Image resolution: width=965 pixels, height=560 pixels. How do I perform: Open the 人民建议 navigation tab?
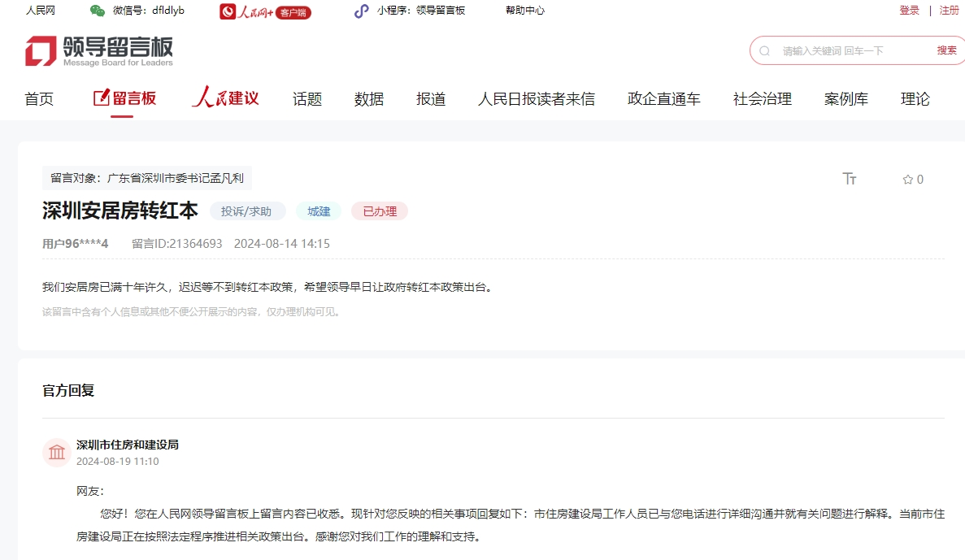pos(225,98)
